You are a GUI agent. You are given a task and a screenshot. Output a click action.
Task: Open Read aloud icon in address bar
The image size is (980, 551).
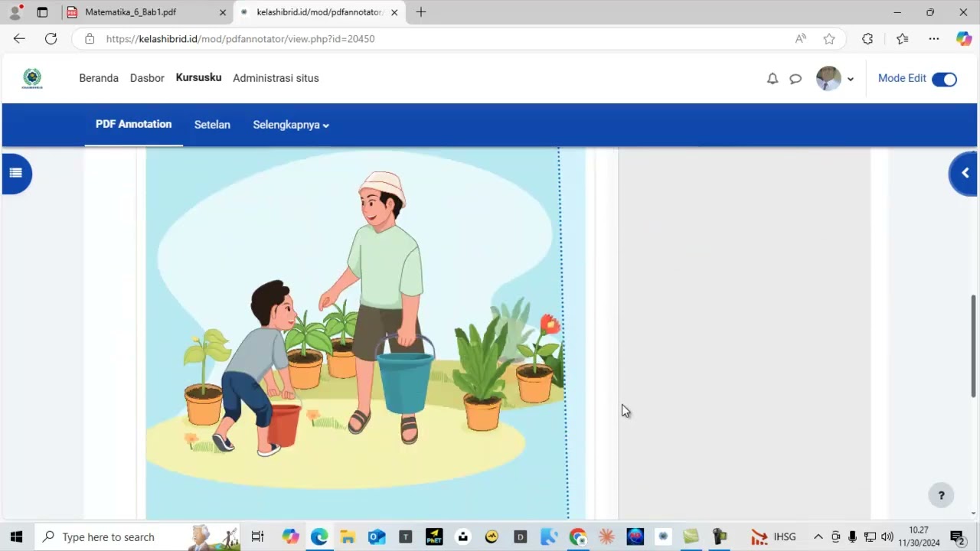801,38
